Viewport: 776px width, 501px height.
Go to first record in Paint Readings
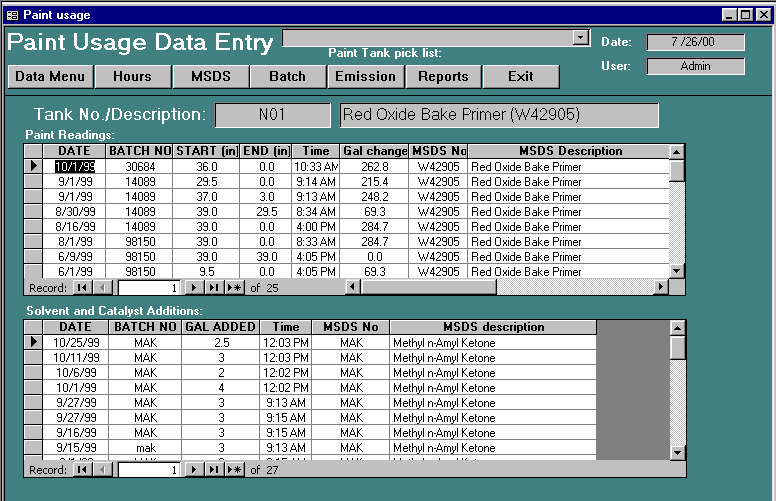(x=82, y=287)
